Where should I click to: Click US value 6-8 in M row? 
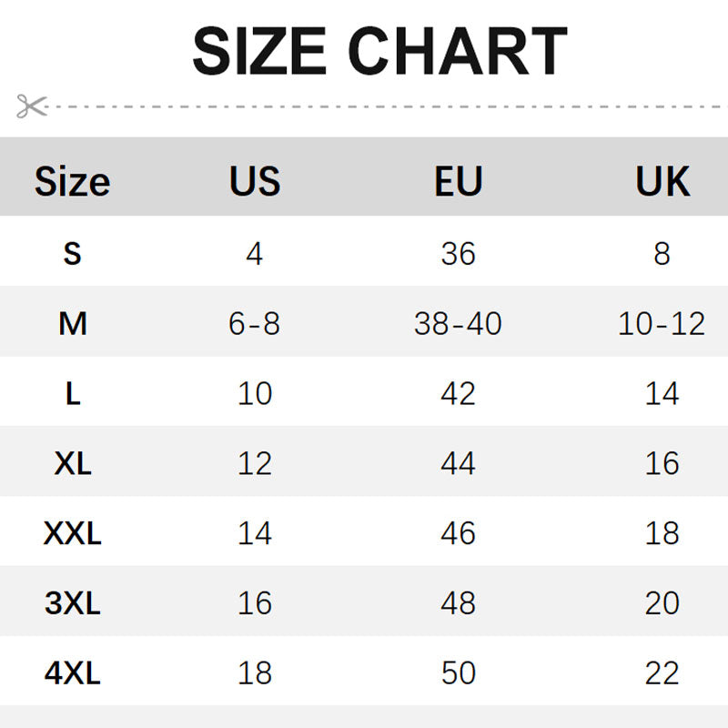(255, 323)
